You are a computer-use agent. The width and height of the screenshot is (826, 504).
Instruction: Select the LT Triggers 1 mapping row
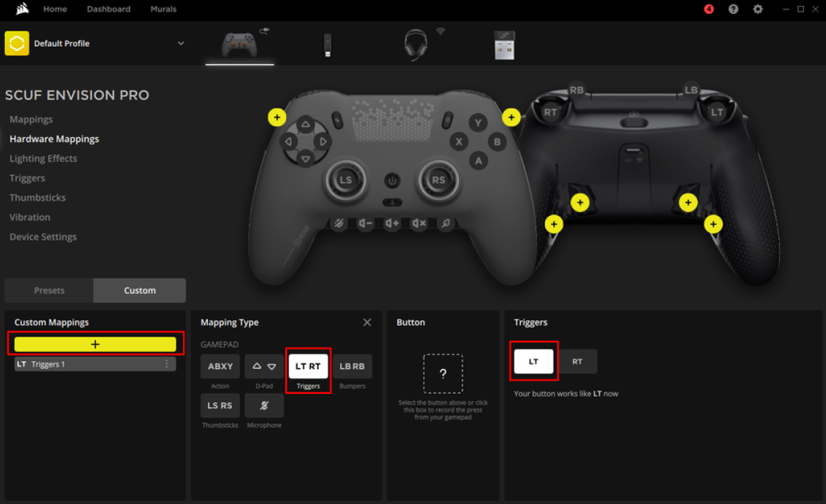[x=96, y=365]
